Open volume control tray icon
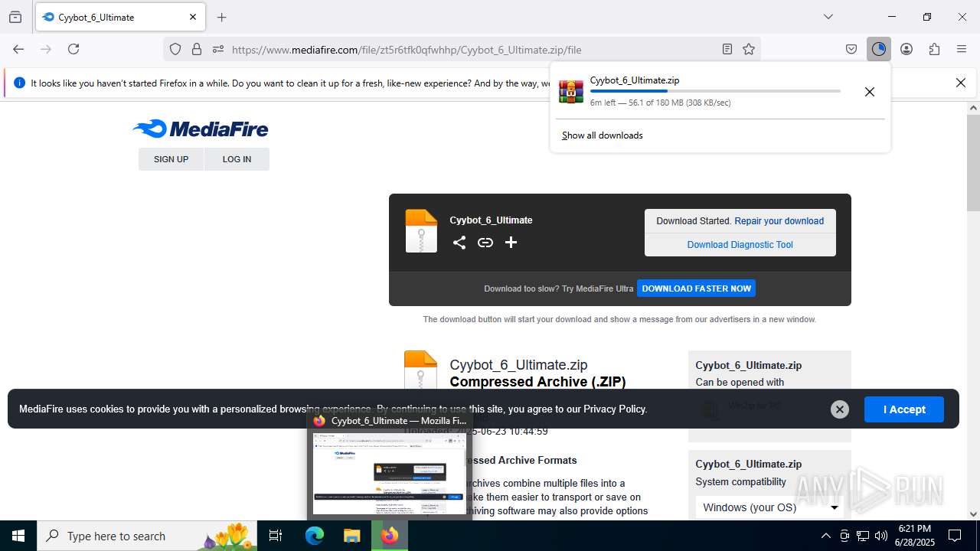This screenshot has height=551, width=980. pyautogui.click(x=881, y=536)
